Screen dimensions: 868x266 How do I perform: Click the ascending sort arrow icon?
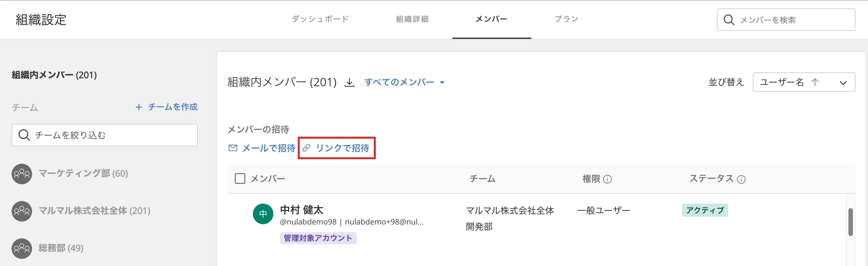815,82
